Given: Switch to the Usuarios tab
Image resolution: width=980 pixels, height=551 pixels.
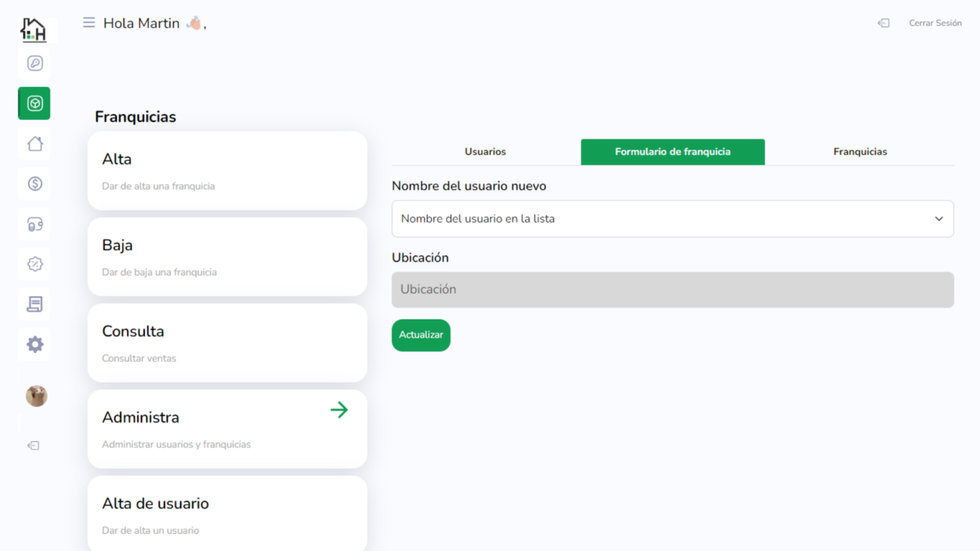Looking at the screenshot, I should (x=485, y=152).
